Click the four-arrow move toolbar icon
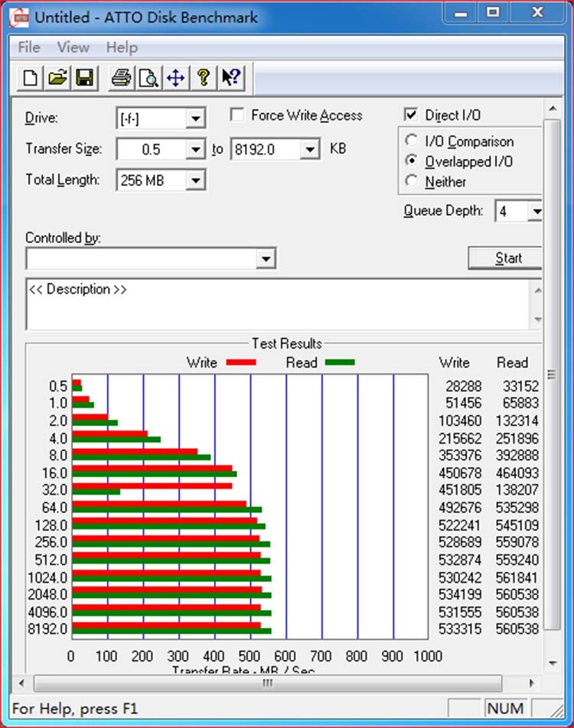This screenshot has height=728, width=574. (x=175, y=77)
